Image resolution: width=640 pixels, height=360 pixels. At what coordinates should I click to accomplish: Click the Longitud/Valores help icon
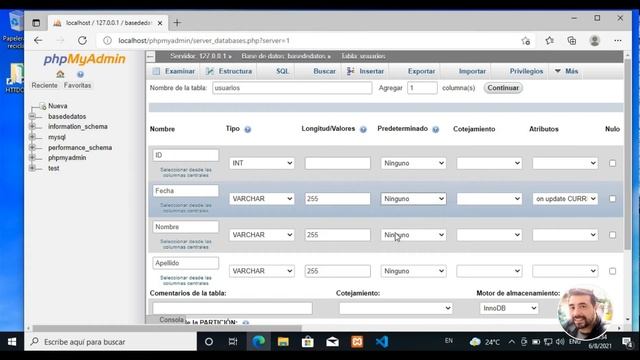tap(363, 129)
